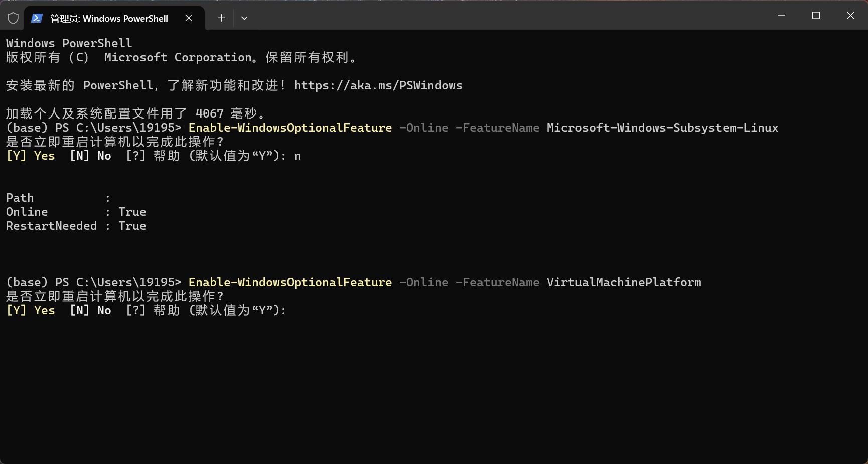Click the typed response letter n

[298, 156]
